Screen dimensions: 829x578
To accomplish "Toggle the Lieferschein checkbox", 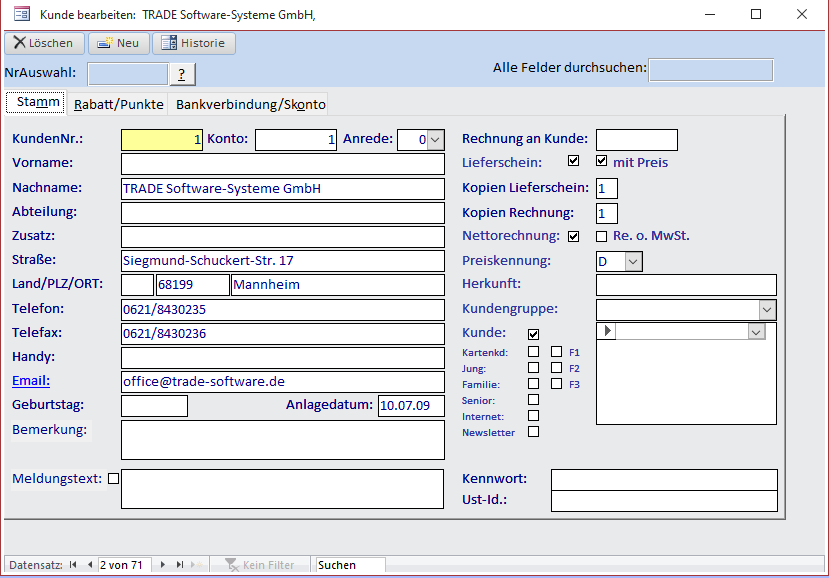I will tap(573, 161).
